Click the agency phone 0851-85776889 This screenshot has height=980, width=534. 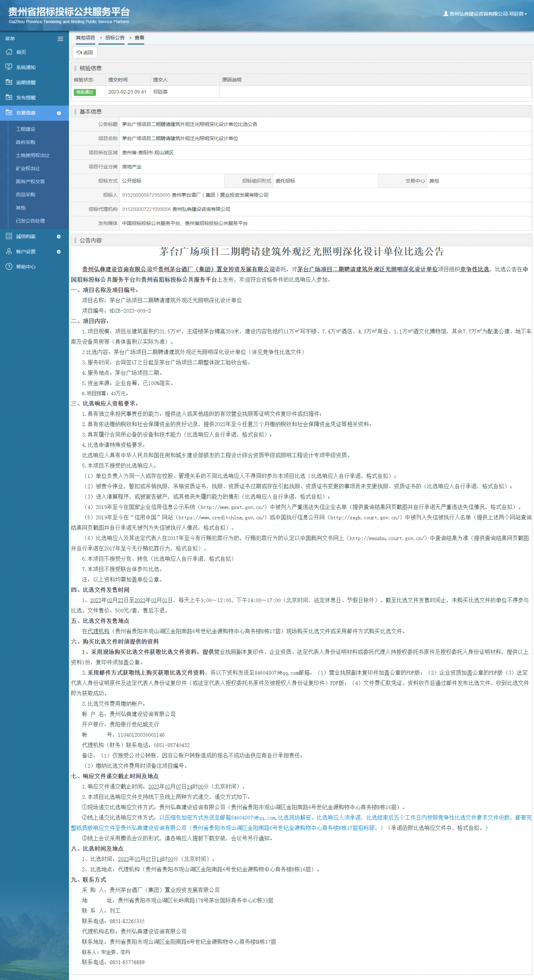pyautogui.click(x=127, y=962)
